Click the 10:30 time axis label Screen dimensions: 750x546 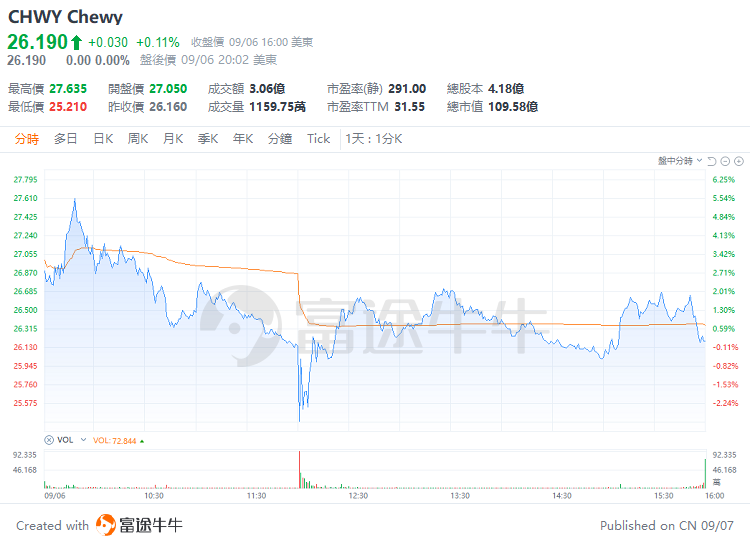tap(154, 496)
